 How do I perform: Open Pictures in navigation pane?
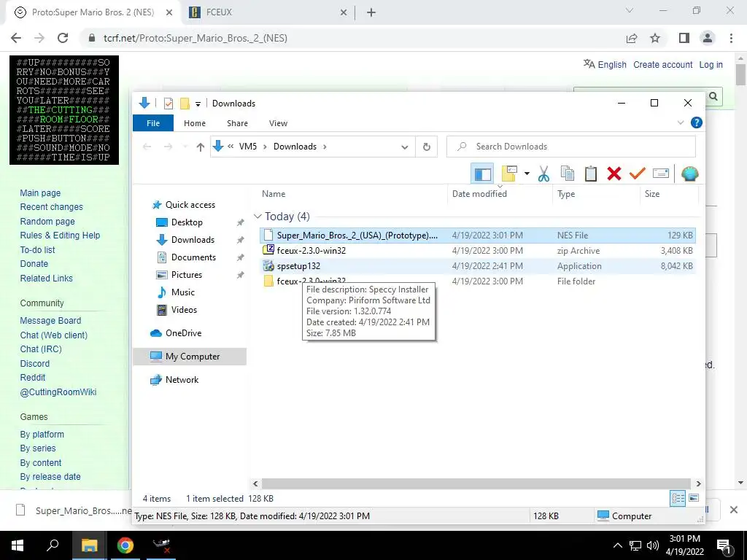point(186,275)
